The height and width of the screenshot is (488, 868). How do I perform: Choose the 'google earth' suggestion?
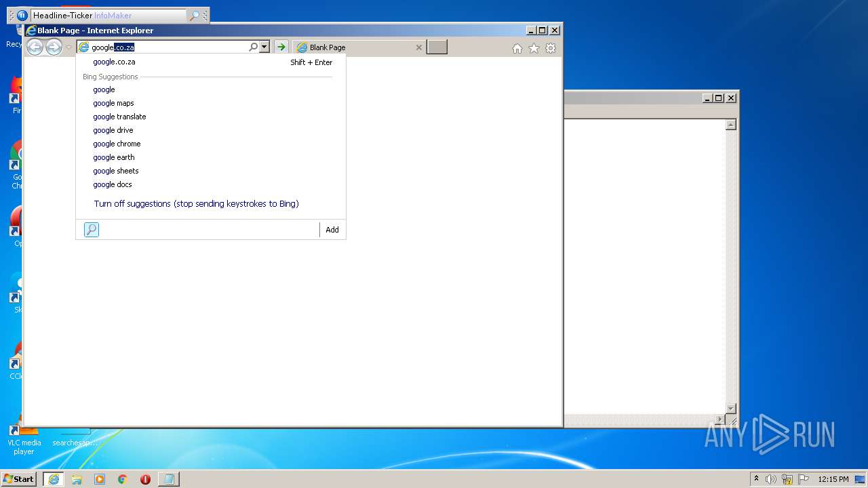click(x=211, y=157)
